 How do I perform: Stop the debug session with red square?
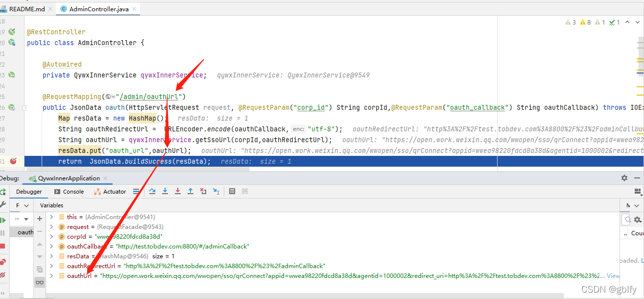pyautogui.click(x=2, y=246)
